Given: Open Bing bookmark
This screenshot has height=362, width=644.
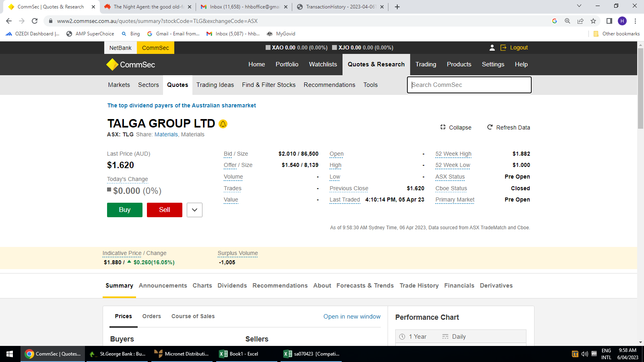Looking at the screenshot, I should (131, 34).
